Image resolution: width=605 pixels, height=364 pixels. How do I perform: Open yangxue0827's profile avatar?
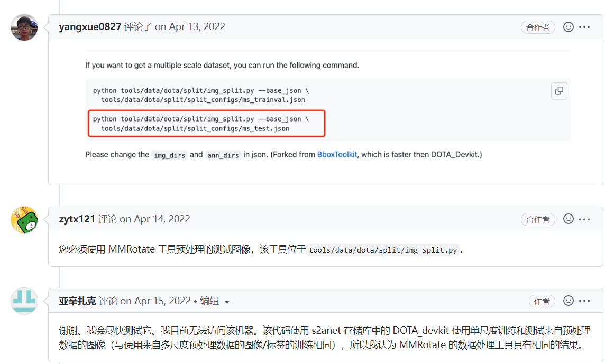24,27
